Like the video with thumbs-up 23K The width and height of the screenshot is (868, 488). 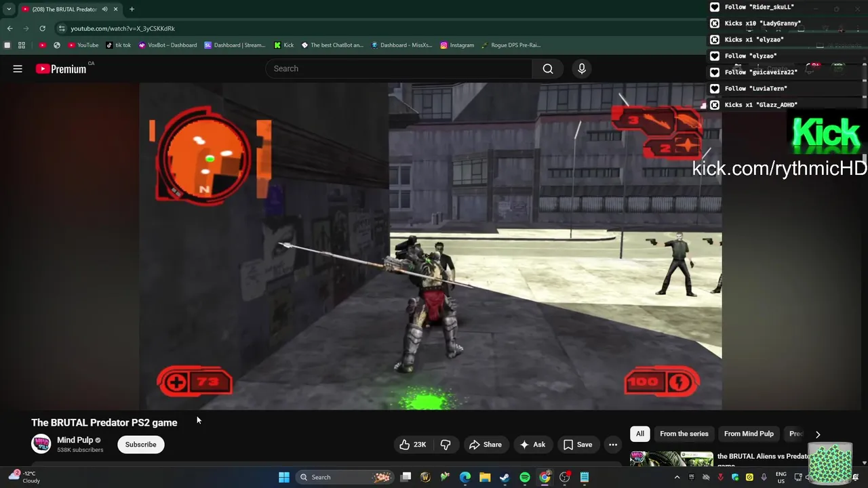[412, 445]
